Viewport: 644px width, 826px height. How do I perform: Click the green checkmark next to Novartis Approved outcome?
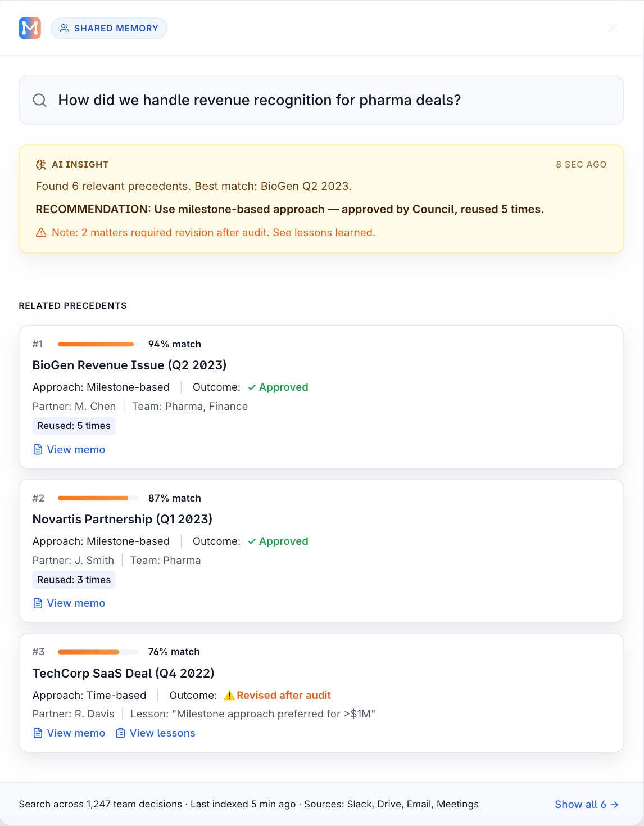coord(252,541)
